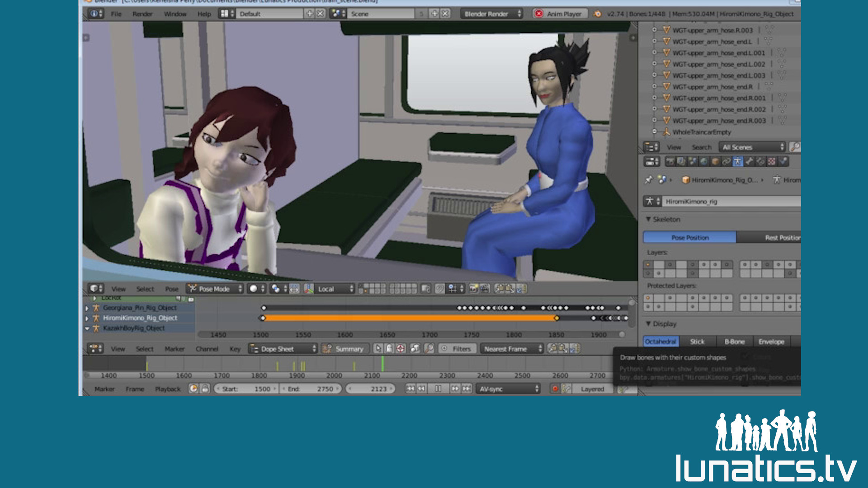
Task: Select the WGT-upper_arm_hose_end.R.002 outliner row
Action: (719, 109)
